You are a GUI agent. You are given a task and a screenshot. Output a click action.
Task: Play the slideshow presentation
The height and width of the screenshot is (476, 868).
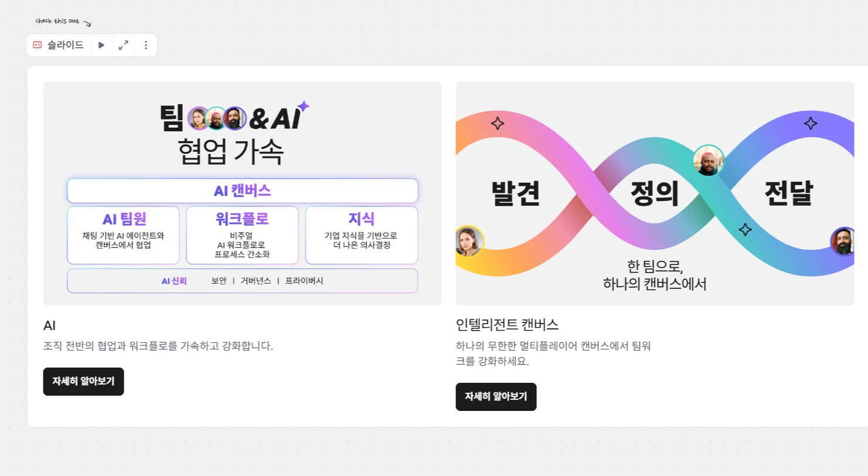[x=101, y=45]
